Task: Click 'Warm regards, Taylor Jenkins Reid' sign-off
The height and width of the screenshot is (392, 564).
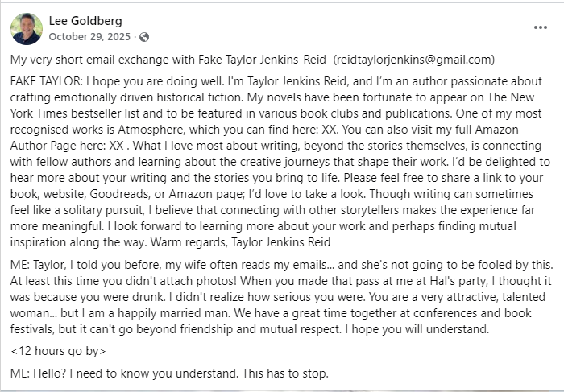Action: click(x=240, y=242)
